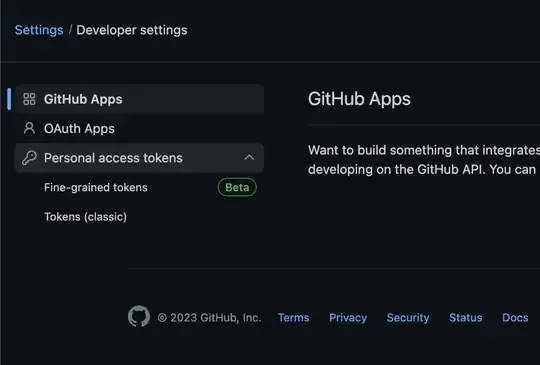Click the OAuth Apps person icon
This screenshot has width=540, height=365.
click(x=29, y=128)
